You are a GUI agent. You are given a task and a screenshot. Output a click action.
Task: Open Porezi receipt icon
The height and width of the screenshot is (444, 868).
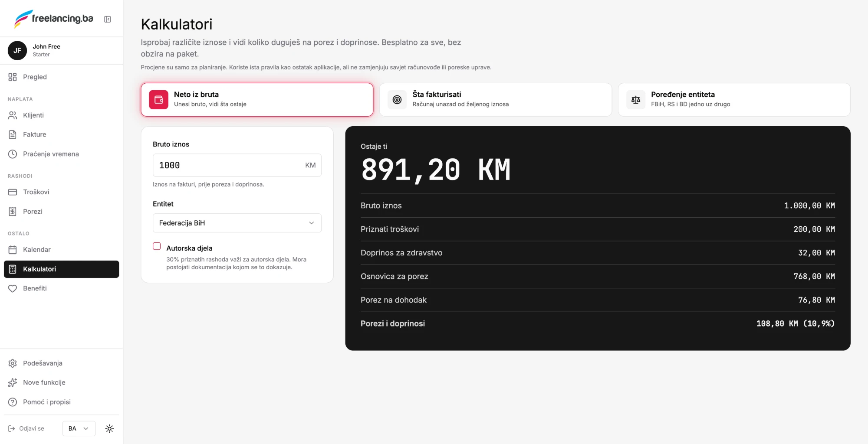[x=13, y=212]
